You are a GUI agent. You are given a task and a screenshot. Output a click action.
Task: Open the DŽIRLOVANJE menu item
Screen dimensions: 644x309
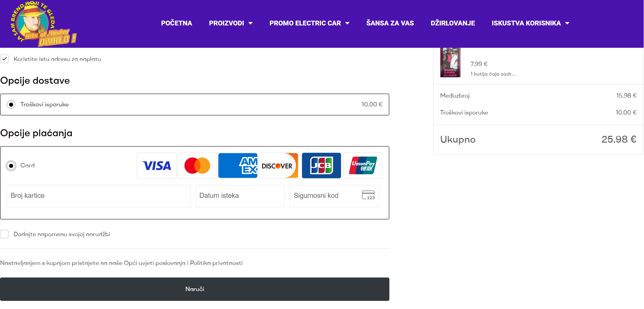453,23
